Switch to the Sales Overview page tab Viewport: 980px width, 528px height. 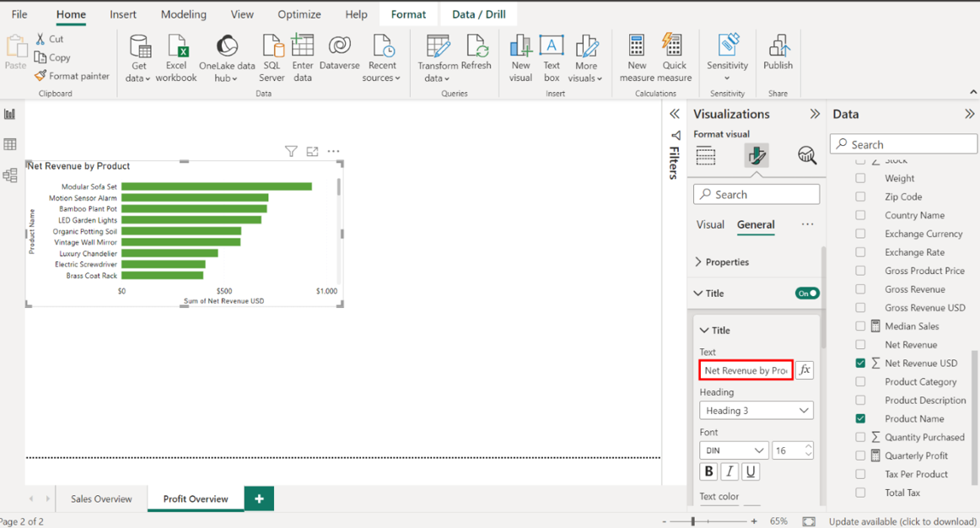pyautogui.click(x=101, y=498)
